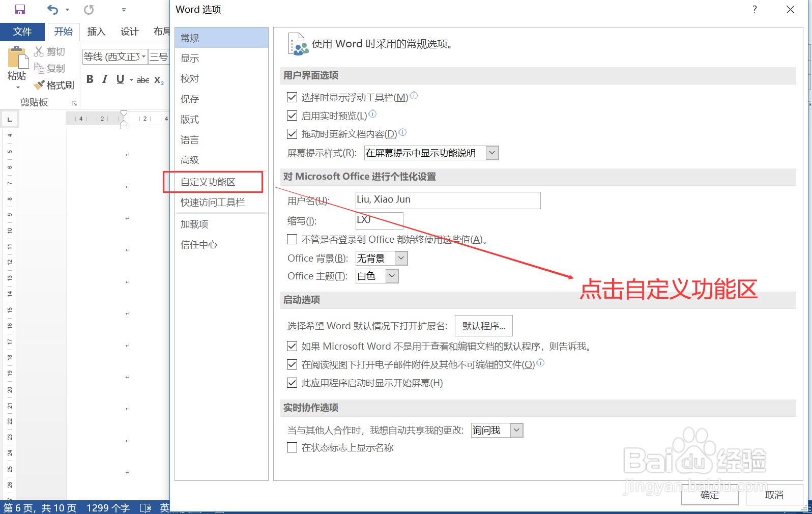Viewport: 812px width, 514px height.
Task: Click info icon next to 启用实时预览
Action: (x=372, y=114)
